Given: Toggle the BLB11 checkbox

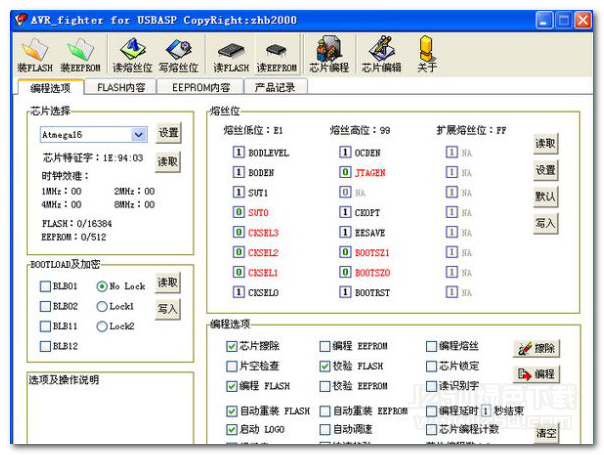Looking at the screenshot, I should point(45,326).
